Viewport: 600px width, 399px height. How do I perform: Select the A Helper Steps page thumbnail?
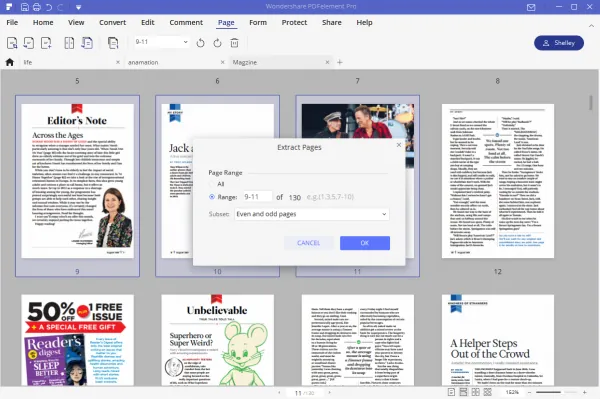tap(498, 340)
